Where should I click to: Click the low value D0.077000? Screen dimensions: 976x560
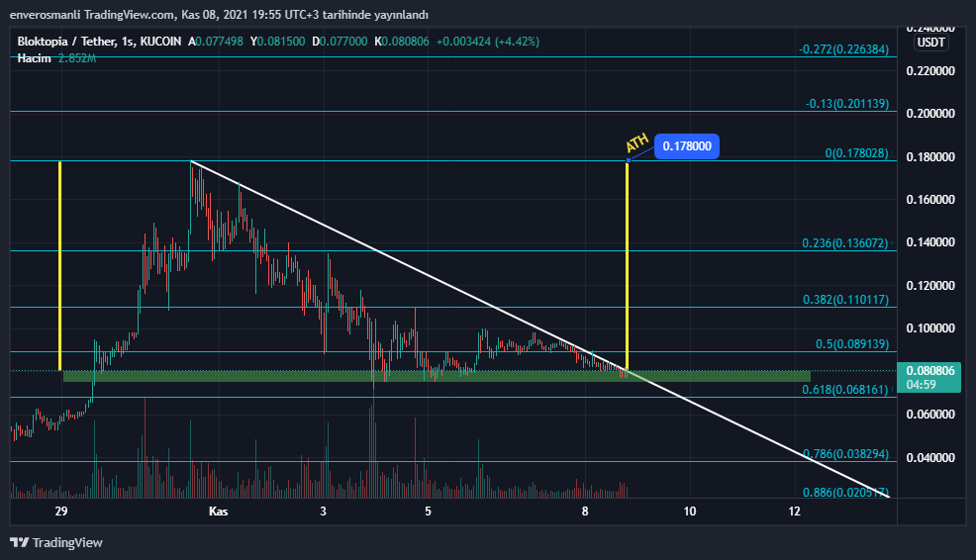[x=340, y=42]
